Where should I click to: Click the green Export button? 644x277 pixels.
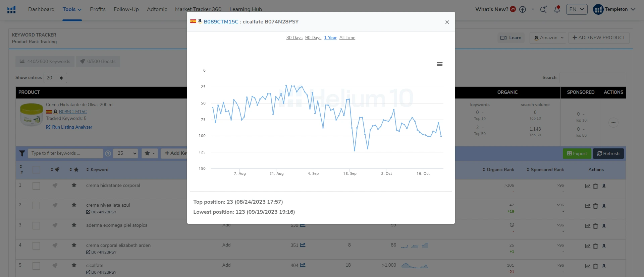[x=577, y=154]
